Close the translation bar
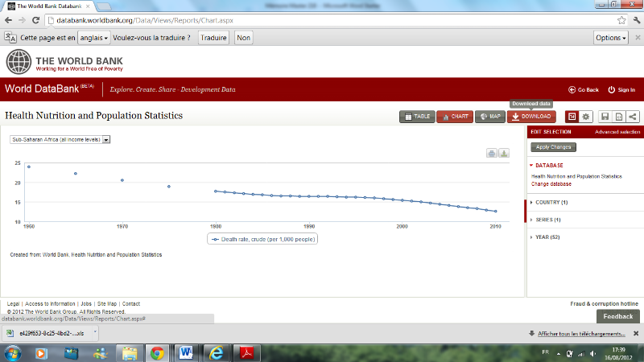The width and height of the screenshot is (644, 362). click(x=638, y=37)
